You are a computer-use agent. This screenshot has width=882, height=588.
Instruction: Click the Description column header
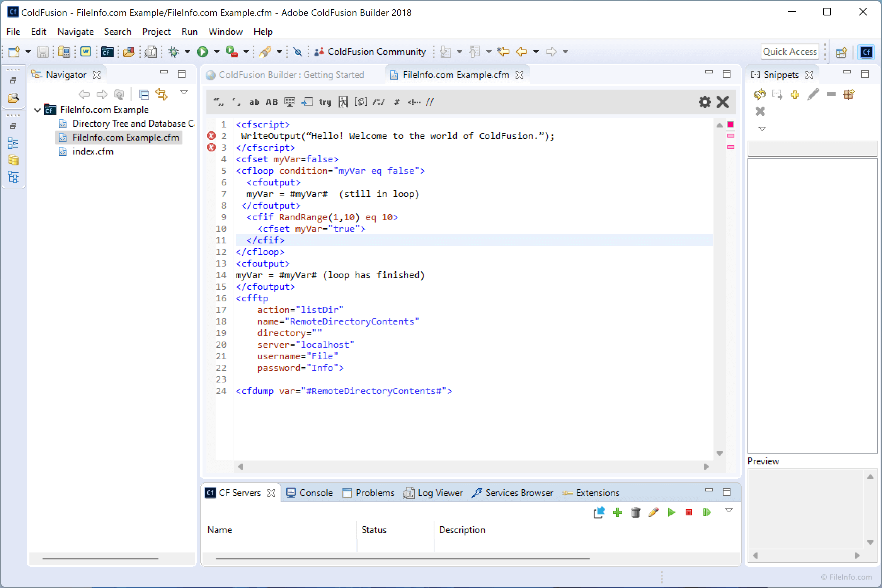click(462, 530)
